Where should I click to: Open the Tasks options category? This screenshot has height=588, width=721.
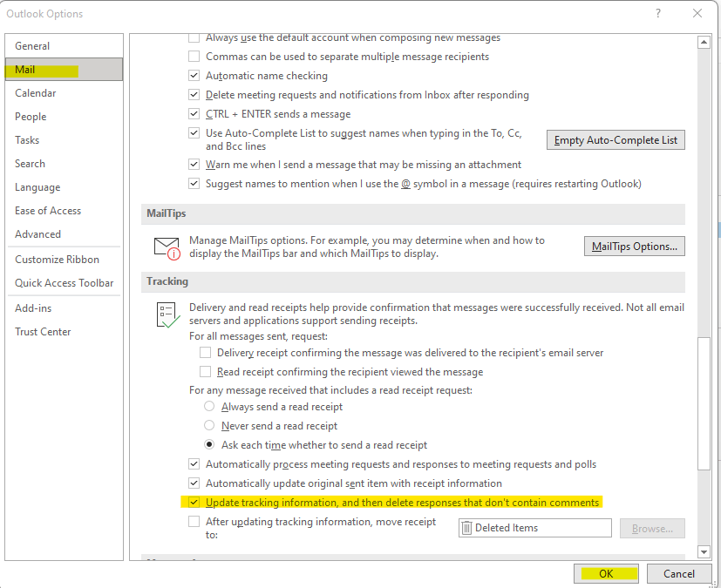pos(64,140)
